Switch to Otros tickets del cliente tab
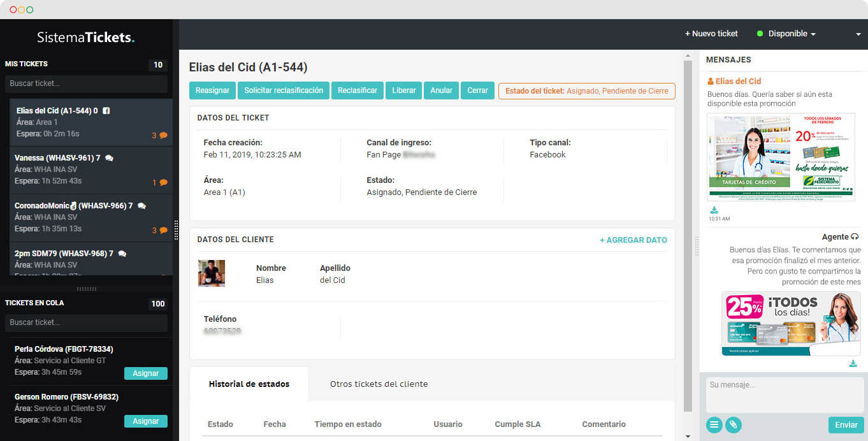Image resolution: width=868 pixels, height=441 pixels. click(379, 384)
